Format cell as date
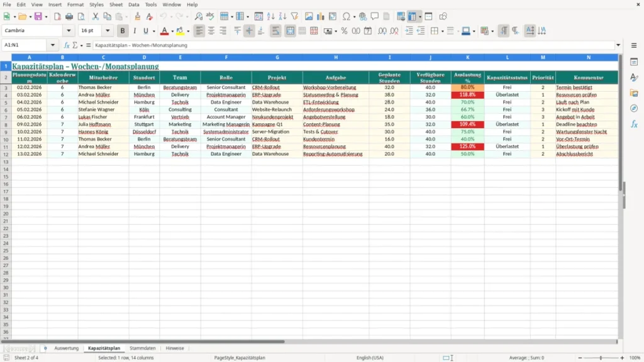Image resolution: width=644 pixels, height=362 pixels. pos(368,31)
